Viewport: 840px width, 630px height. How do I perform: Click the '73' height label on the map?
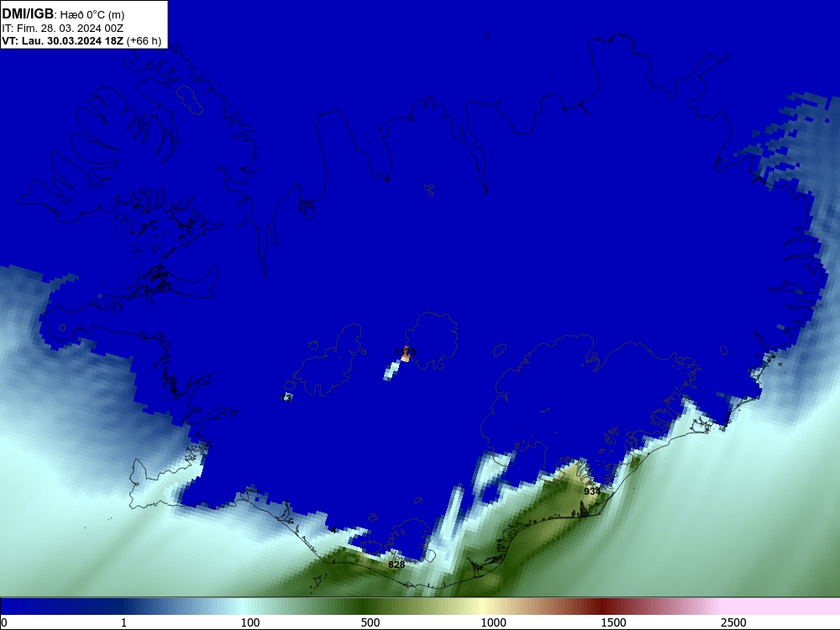(286, 398)
